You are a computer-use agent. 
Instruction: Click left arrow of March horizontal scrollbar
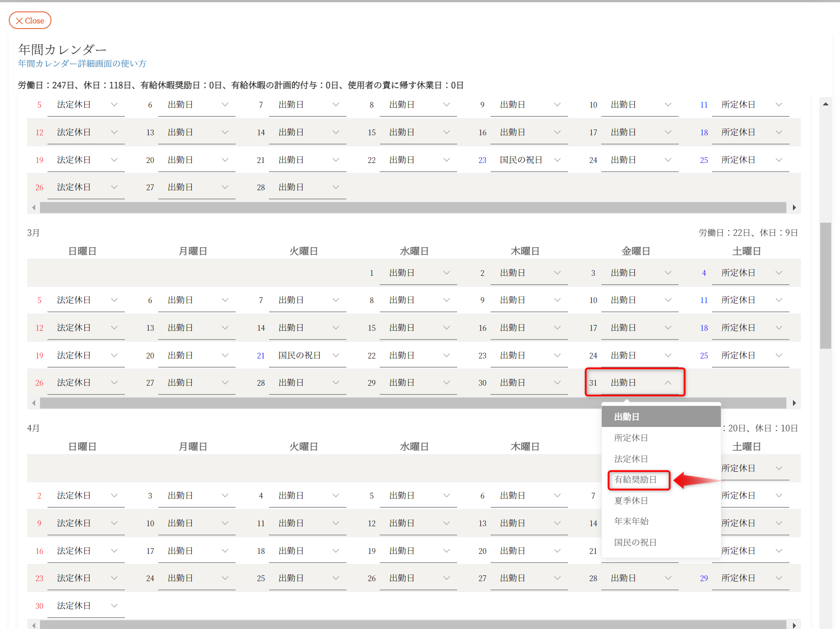point(34,403)
